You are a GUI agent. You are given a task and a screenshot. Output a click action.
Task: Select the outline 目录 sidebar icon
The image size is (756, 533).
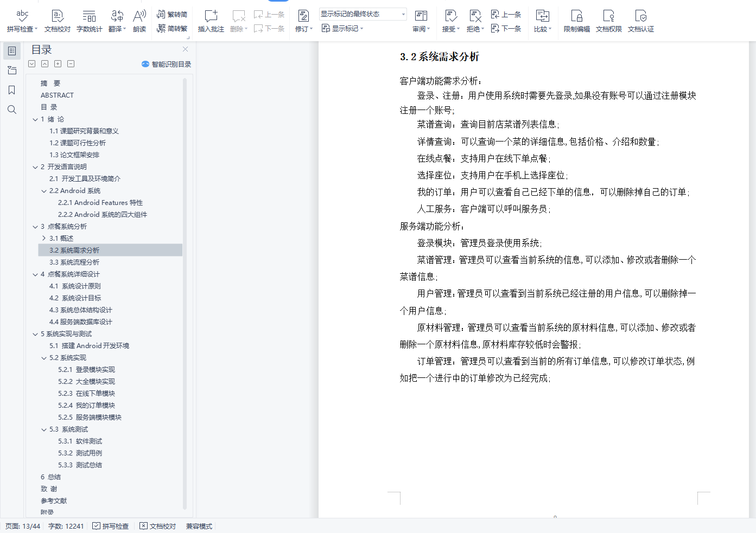tap(12, 51)
